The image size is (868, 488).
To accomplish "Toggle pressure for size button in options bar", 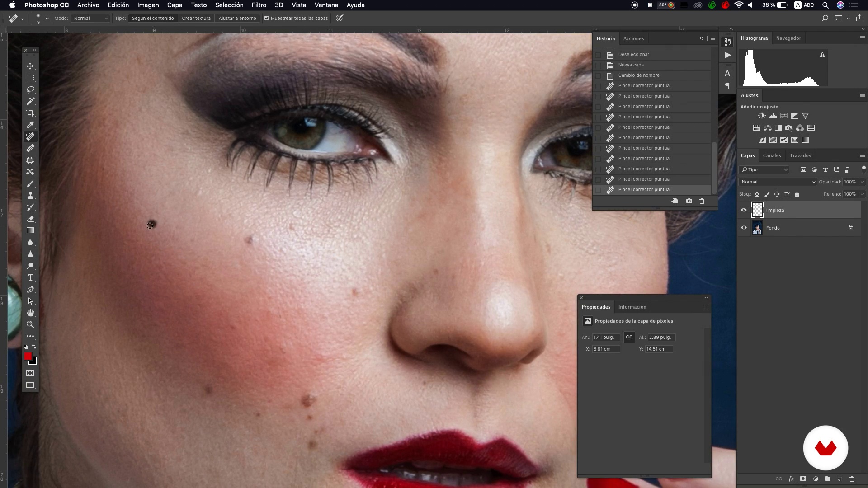I will coord(340,18).
